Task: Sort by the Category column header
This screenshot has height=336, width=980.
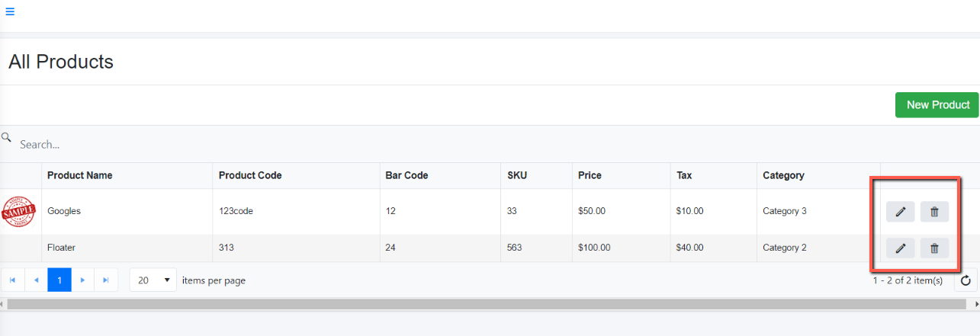Action: tap(783, 175)
